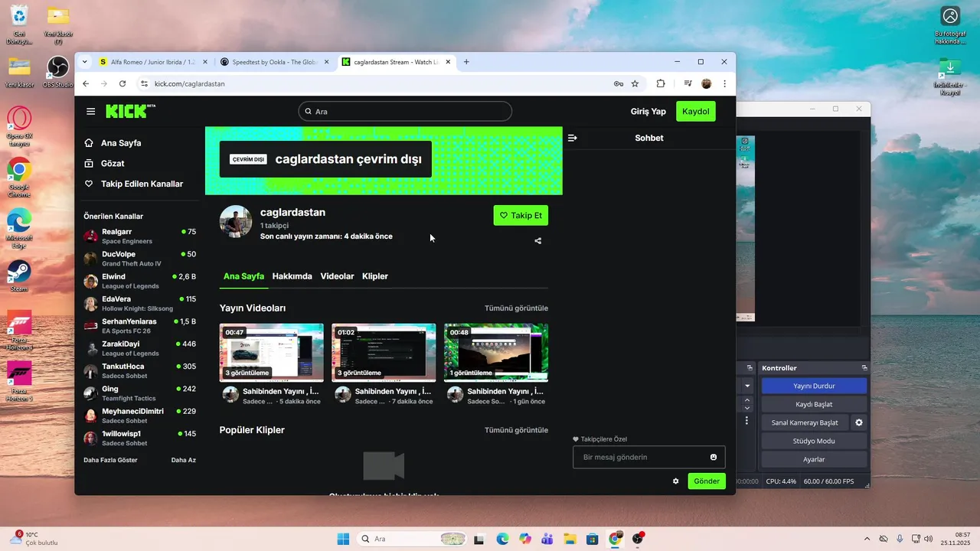Reload page in Chrome

[122, 83]
